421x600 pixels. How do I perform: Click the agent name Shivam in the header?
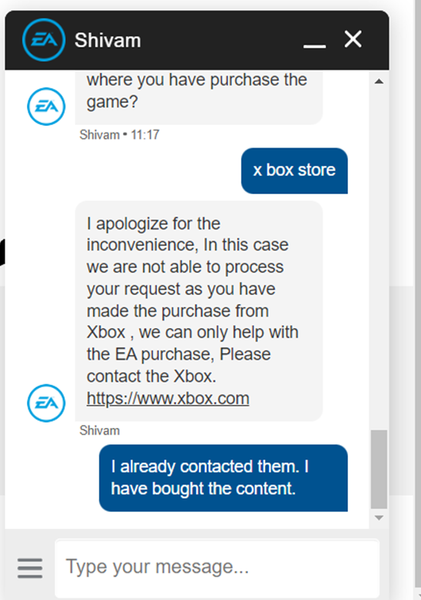pos(108,40)
